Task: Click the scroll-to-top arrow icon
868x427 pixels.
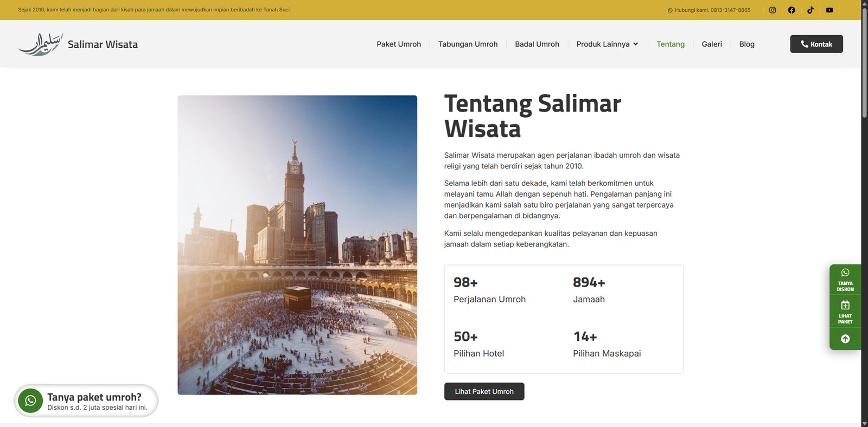Action: pyautogui.click(x=845, y=339)
